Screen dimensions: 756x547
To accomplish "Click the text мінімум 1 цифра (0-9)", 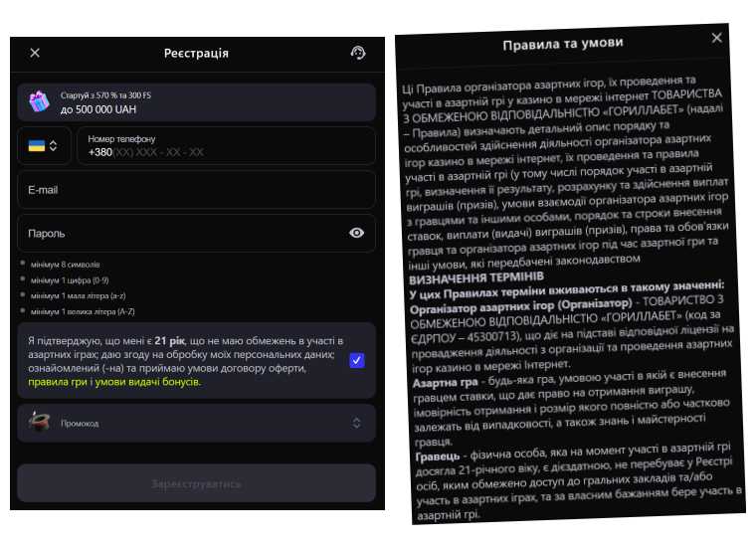I will coord(70,280).
